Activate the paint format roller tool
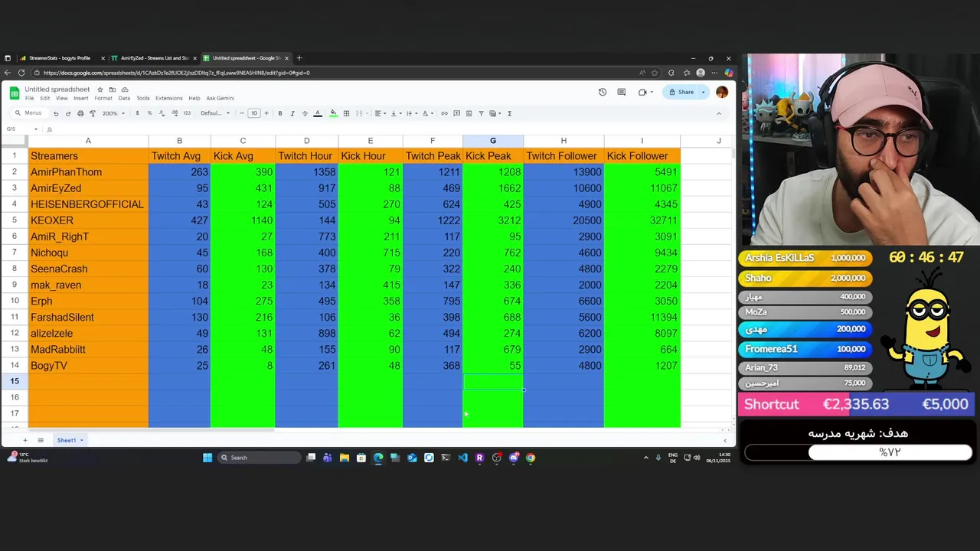This screenshot has height=551, width=980. 93,113
